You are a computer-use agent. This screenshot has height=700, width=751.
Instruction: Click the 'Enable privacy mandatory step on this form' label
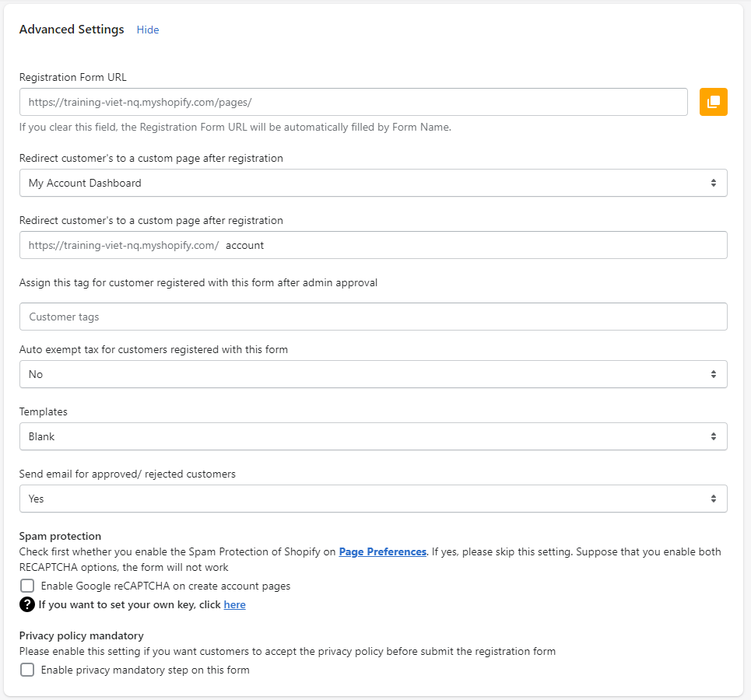[145, 670]
